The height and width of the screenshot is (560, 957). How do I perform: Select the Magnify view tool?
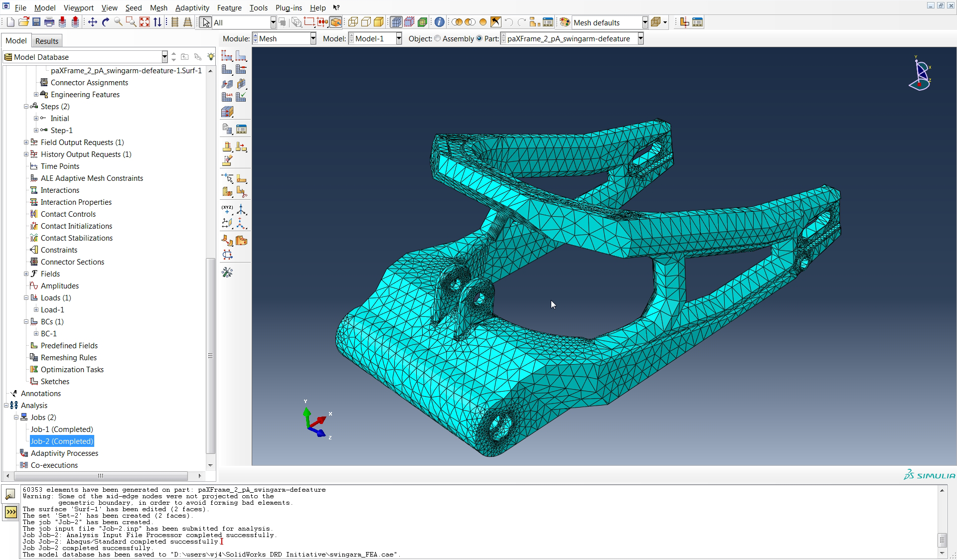tap(119, 22)
